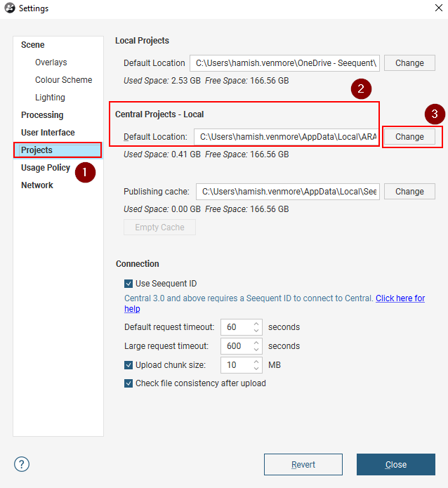The width and height of the screenshot is (448, 488).
Task: Click the Central Projects default location field
Action: coord(286,137)
